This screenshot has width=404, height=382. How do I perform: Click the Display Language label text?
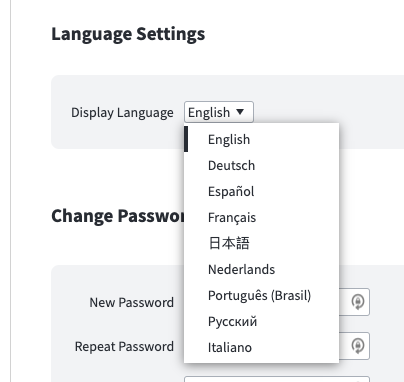[x=122, y=113]
